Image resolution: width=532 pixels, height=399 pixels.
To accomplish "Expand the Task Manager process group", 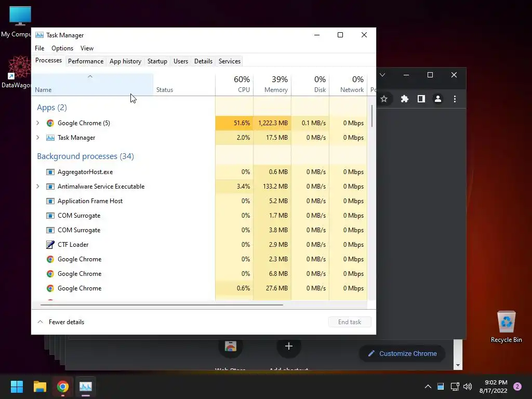I will point(37,137).
